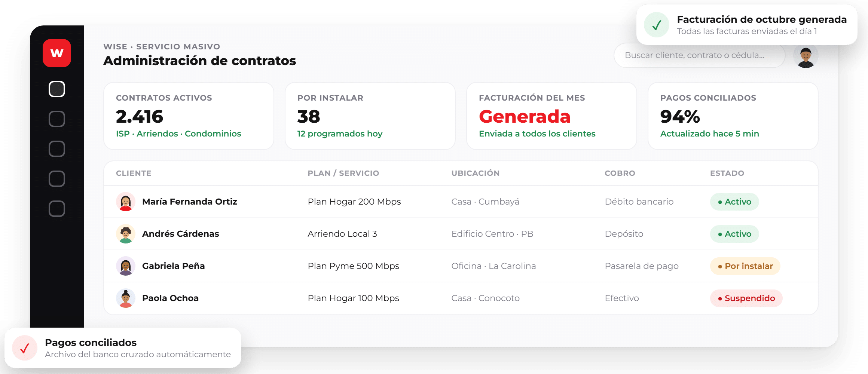Click Arriendo Local 3 cell
The image size is (868, 374).
pos(342,234)
